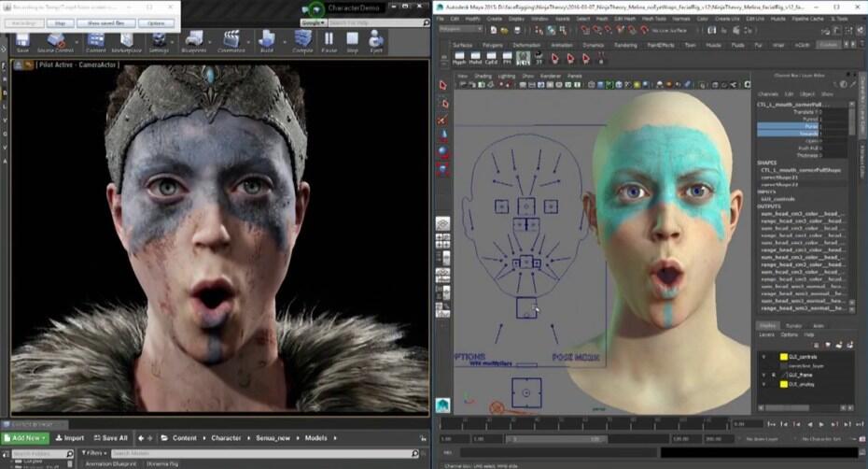
Task: Open Source Control dropdown arrow
Action: [x=77, y=42]
